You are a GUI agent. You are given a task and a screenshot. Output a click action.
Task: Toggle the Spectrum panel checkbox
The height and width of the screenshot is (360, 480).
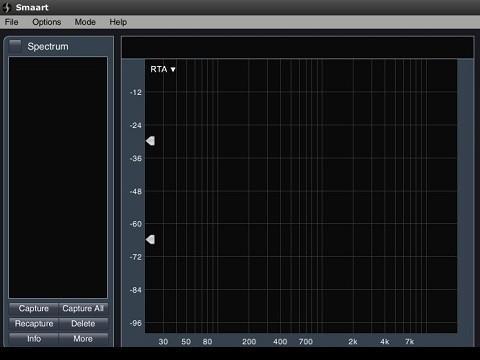click(x=15, y=46)
